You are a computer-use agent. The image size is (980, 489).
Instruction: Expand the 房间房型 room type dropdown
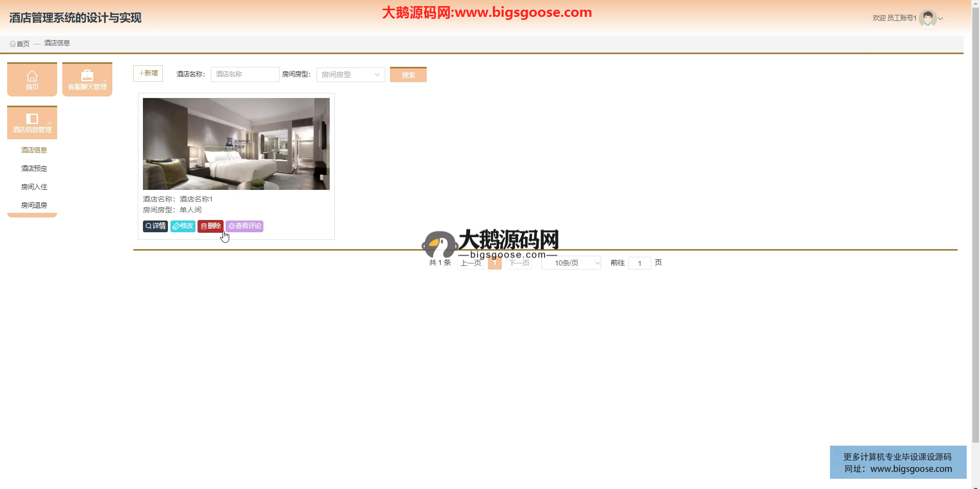pyautogui.click(x=351, y=75)
